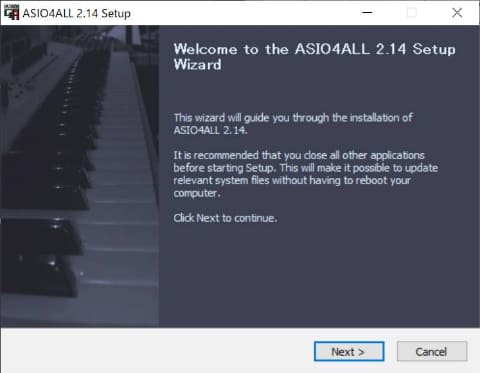Image resolution: width=480 pixels, height=373 pixels.
Task: Click the 'Click Next to continue.' text
Action: (225, 218)
